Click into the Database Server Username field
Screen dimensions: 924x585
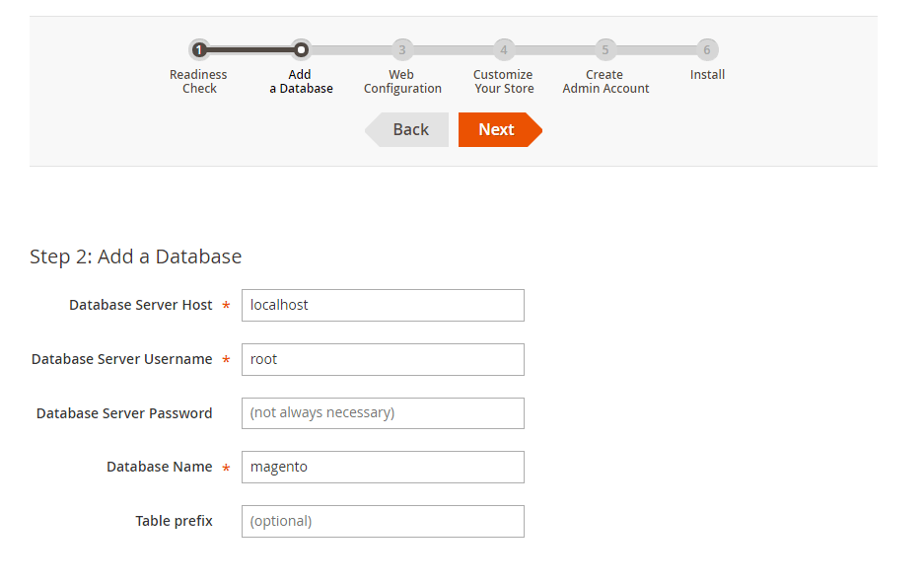pyautogui.click(x=383, y=359)
